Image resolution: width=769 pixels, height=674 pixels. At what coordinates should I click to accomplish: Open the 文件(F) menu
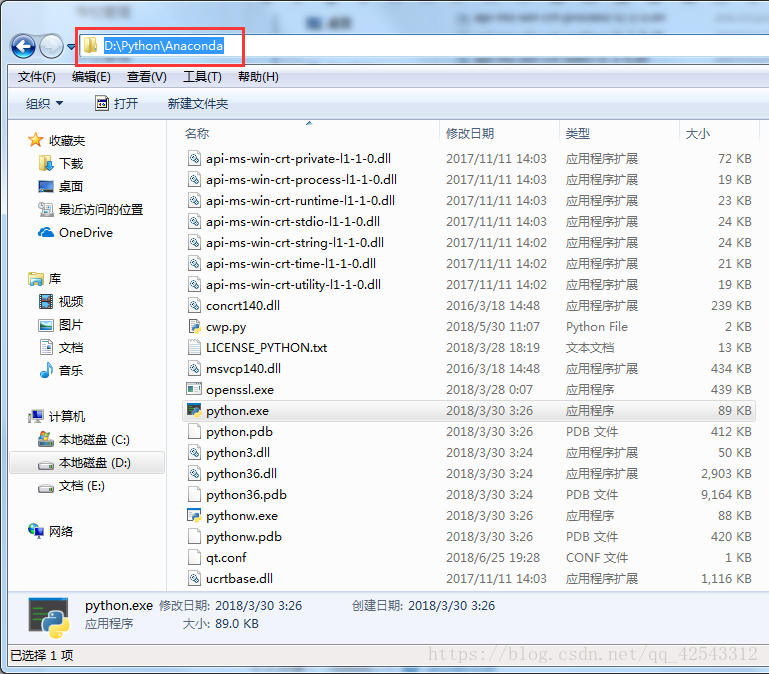pyautogui.click(x=37, y=77)
